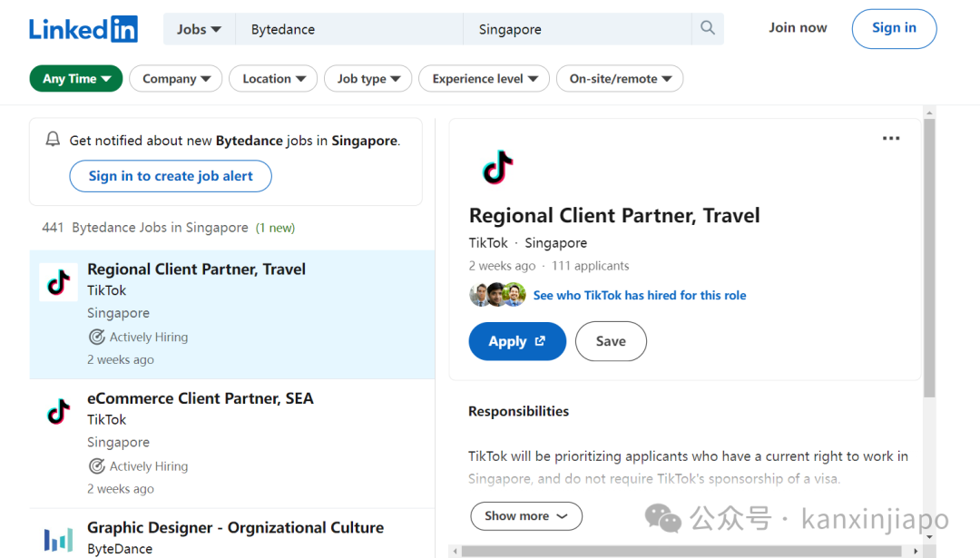Open the On-site/remote filter

click(x=620, y=79)
